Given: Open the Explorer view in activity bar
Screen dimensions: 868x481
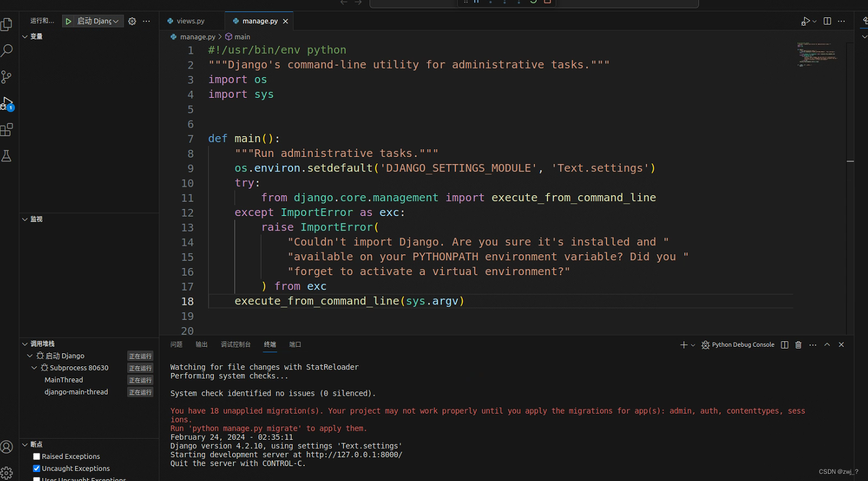Looking at the screenshot, I should pyautogui.click(x=7, y=24).
